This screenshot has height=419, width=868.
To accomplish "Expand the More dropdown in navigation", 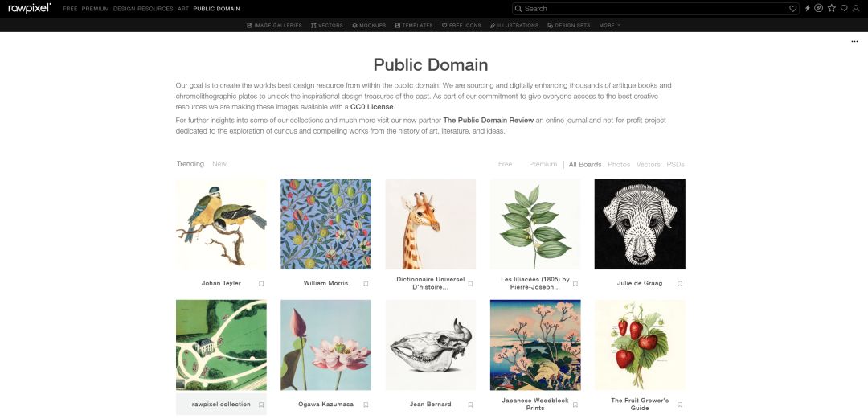I will pos(609,26).
